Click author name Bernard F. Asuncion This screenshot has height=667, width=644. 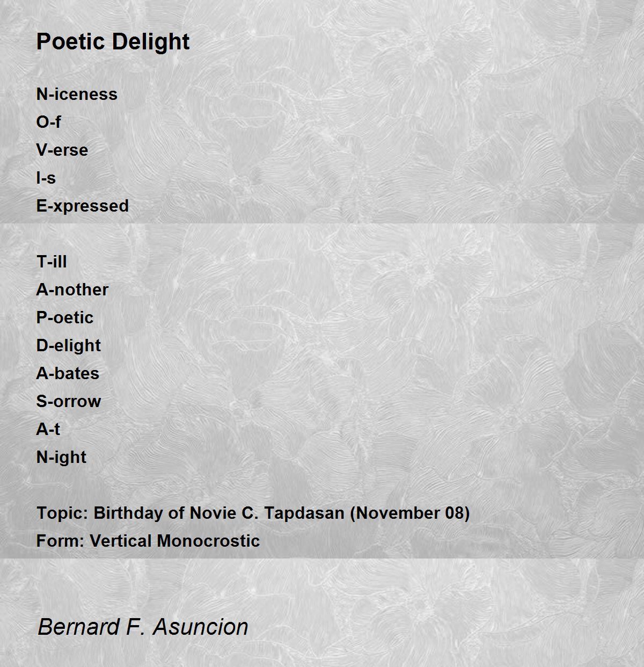pyautogui.click(x=143, y=627)
